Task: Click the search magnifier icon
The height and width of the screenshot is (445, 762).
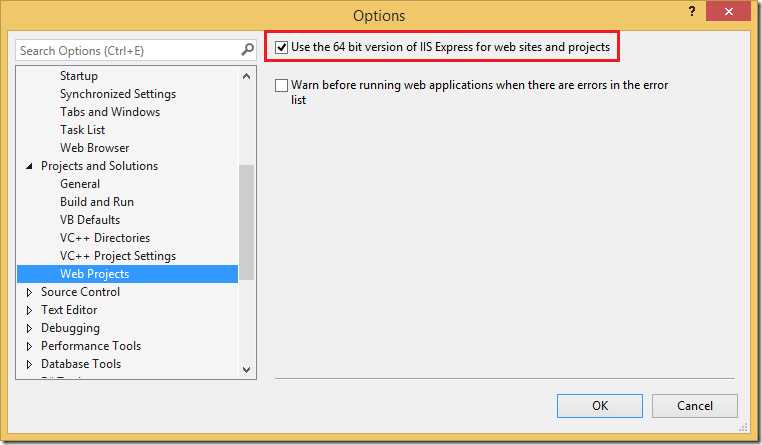Action: coord(248,50)
